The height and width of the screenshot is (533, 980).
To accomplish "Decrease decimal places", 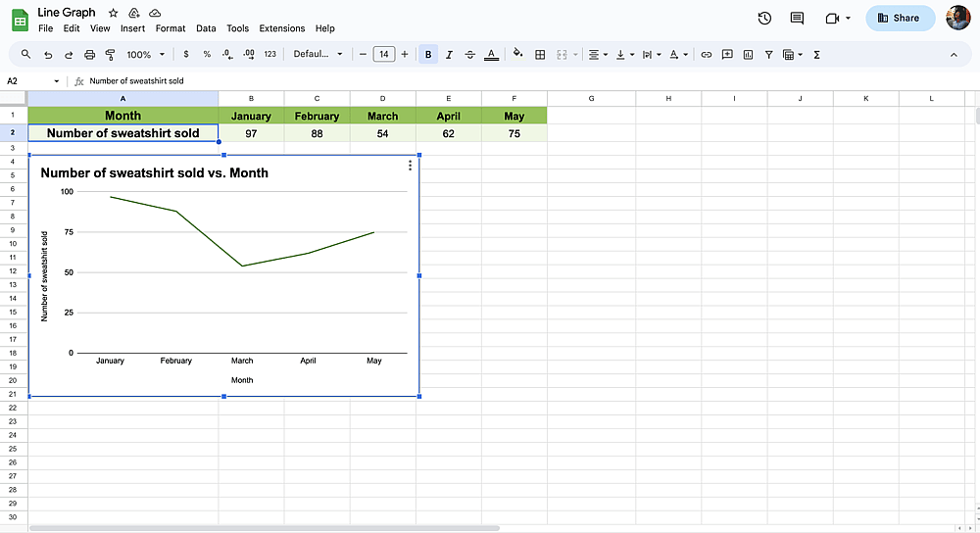I will 227,54.
